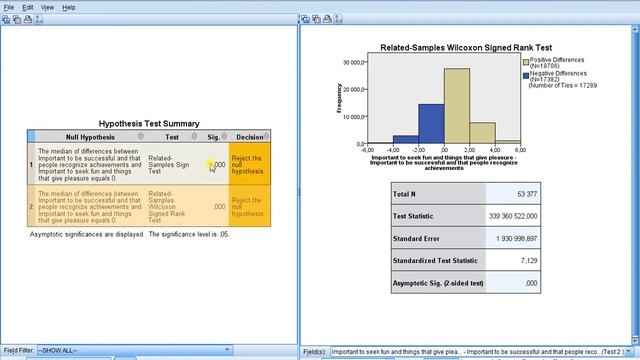
Task: Open the Field Filter dropdown
Action: pyautogui.click(x=135, y=350)
